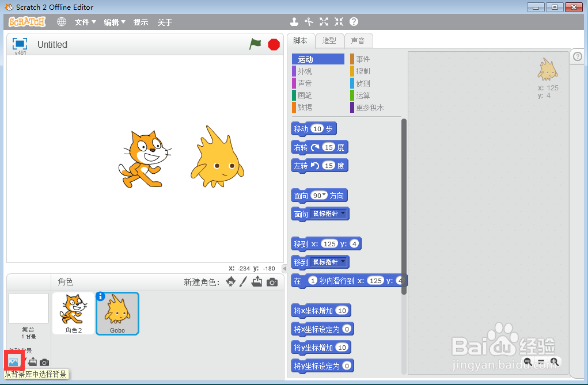588x385 pixels.
Task: Open the language globe menu
Action: tap(62, 22)
